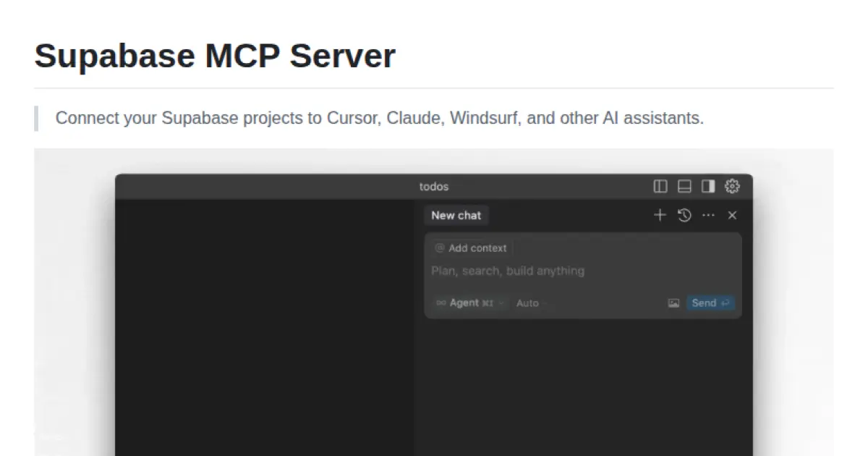Open the Auto model selector dropdown
Viewport: 868px width, 456px height.
(528, 303)
